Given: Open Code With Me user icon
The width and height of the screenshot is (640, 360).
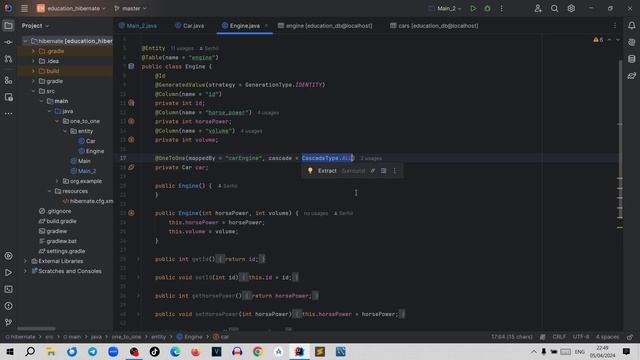Looking at the screenshot, I should tap(538, 8).
